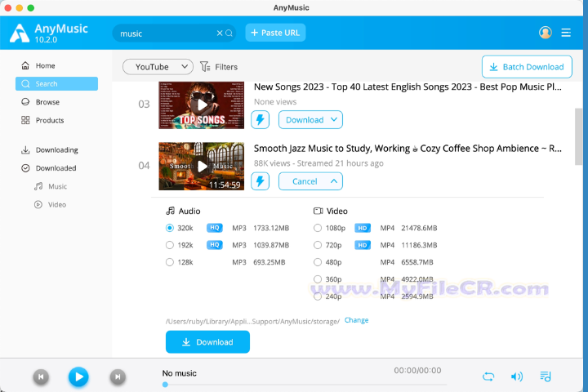Open the Filters option
The height and width of the screenshot is (392, 588).
(x=219, y=67)
